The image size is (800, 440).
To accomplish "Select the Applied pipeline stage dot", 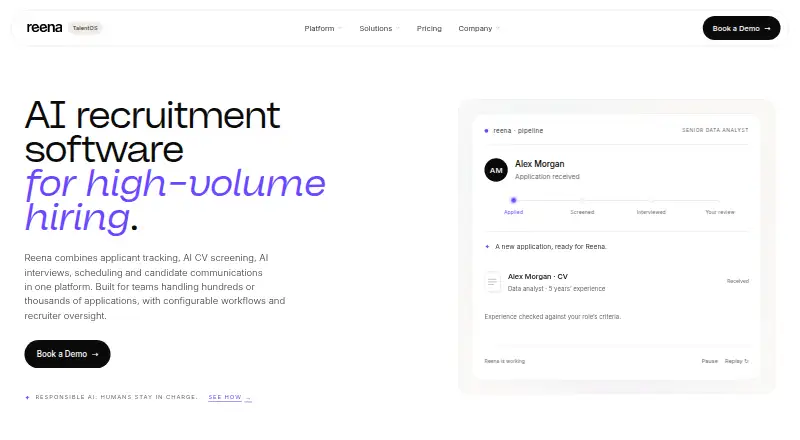I will point(513,200).
